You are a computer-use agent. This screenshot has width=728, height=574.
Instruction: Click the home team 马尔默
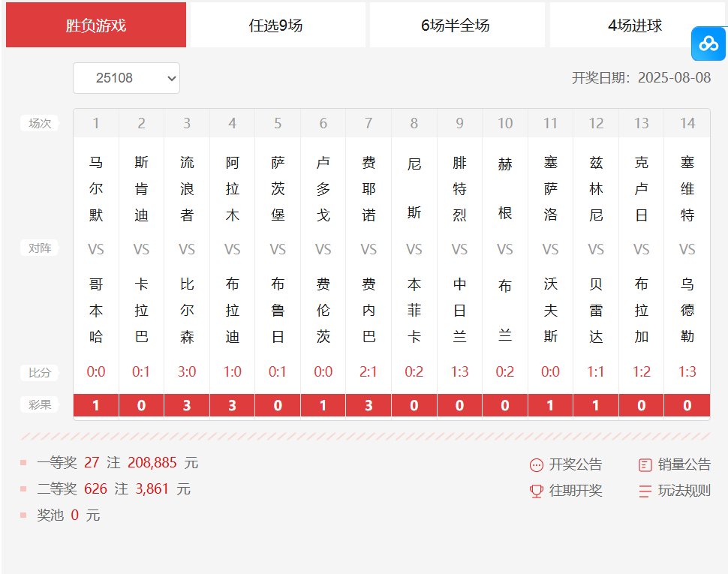click(96, 189)
